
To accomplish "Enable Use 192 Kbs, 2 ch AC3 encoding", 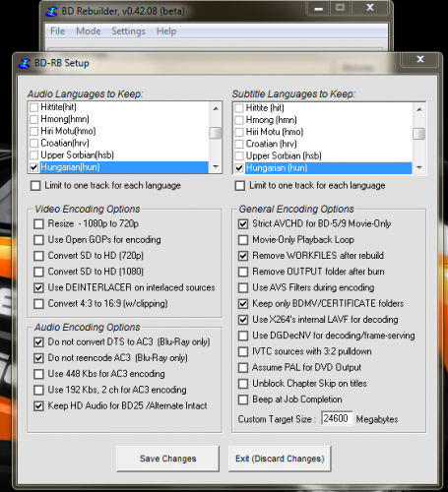I will pos(38,390).
